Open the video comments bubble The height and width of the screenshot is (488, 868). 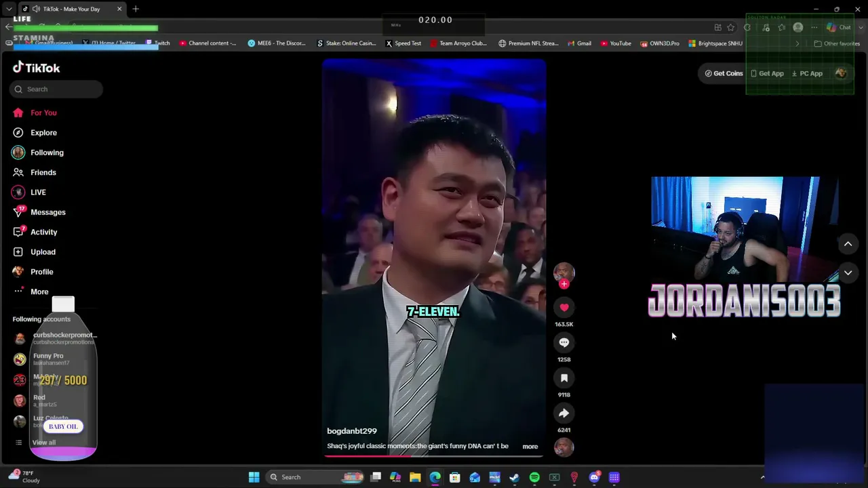(564, 343)
